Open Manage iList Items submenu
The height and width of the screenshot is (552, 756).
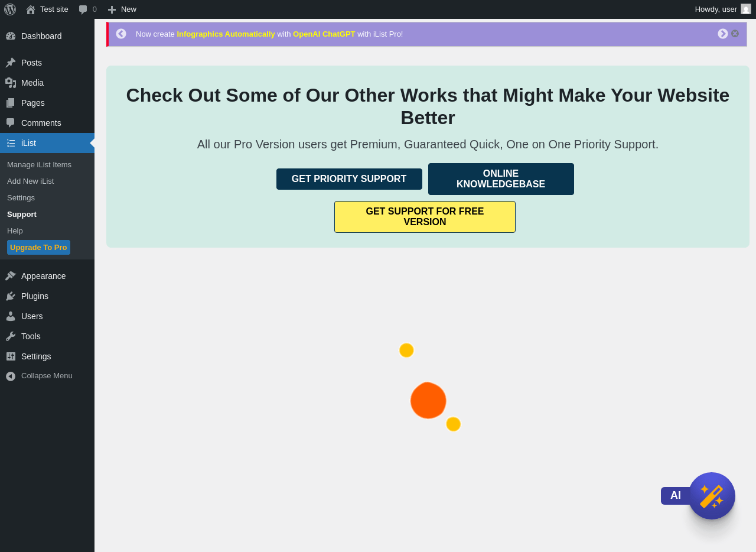39,165
